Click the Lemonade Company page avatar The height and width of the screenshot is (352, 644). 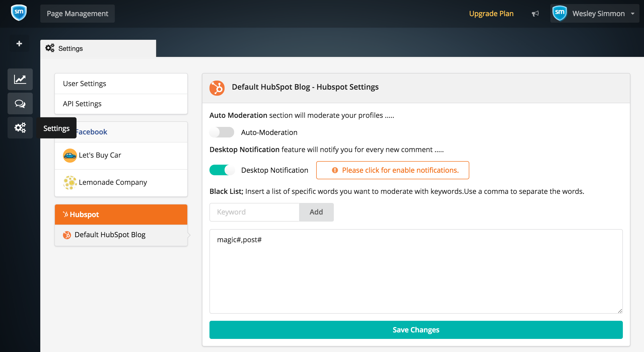[70, 183]
